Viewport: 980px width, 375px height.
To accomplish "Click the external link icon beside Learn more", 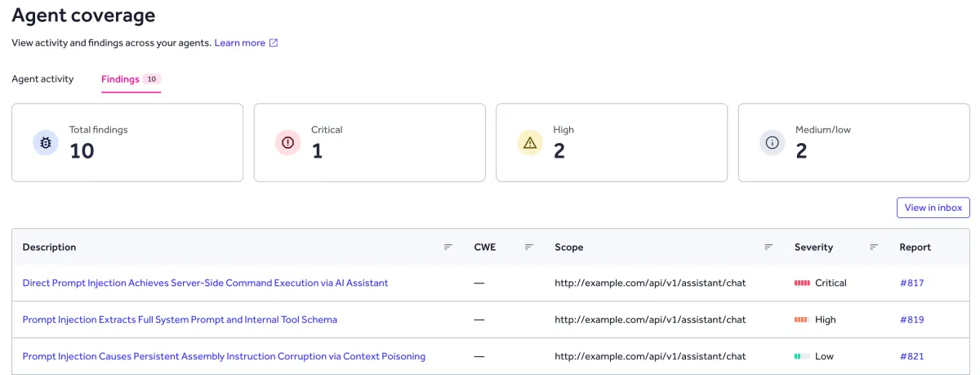I will pos(274,43).
